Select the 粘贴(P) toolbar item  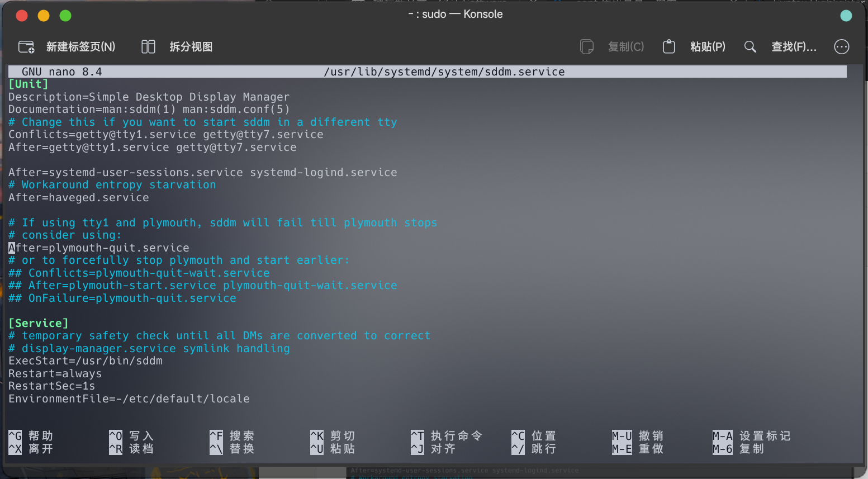click(x=707, y=47)
